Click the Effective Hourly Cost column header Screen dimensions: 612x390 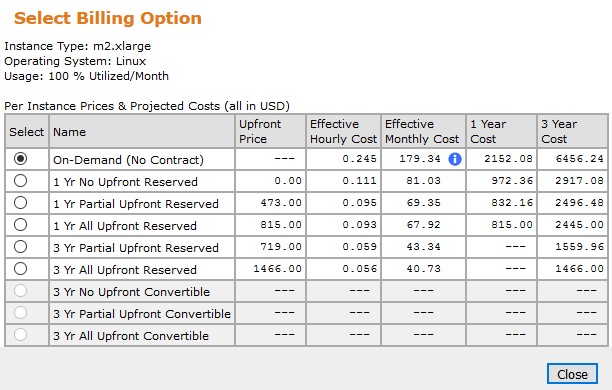point(343,131)
